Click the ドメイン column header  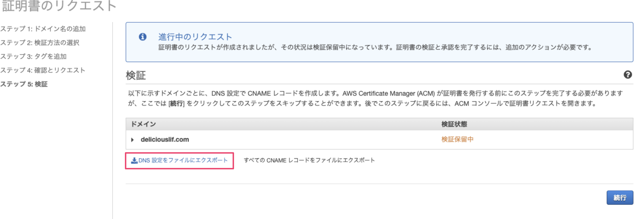pyautogui.click(x=143, y=124)
